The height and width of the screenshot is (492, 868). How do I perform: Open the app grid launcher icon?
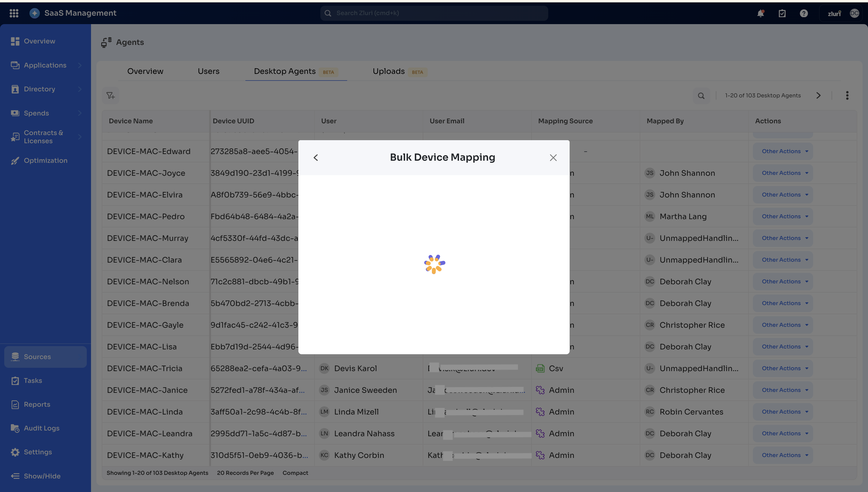coord(14,13)
